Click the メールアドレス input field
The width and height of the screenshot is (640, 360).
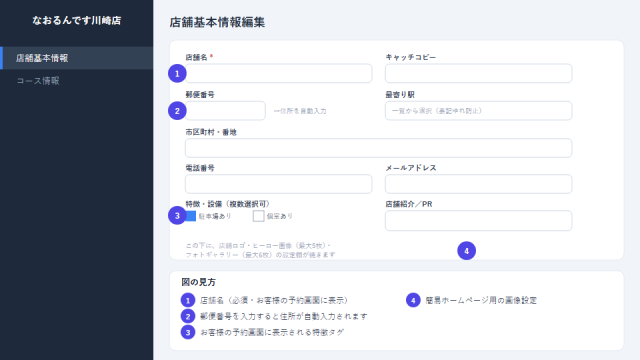[478, 184]
